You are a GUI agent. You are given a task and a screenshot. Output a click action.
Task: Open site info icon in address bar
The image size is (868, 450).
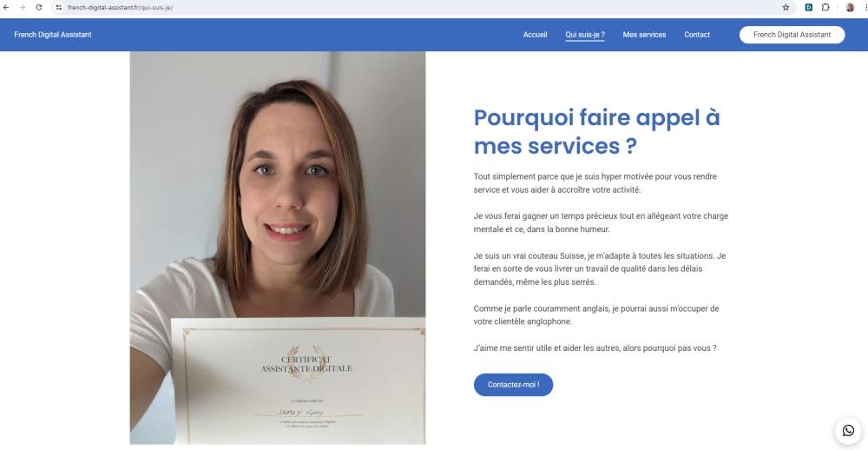(59, 7)
